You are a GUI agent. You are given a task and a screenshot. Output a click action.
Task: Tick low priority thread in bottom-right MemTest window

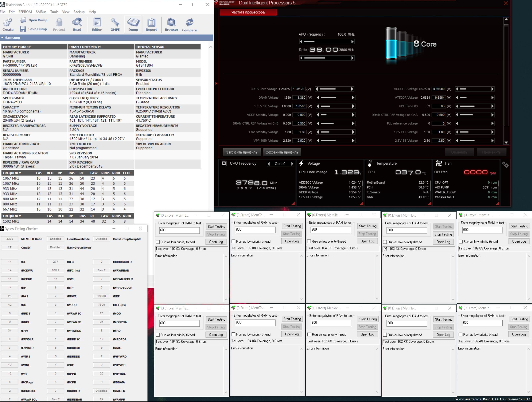click(461, 335)
